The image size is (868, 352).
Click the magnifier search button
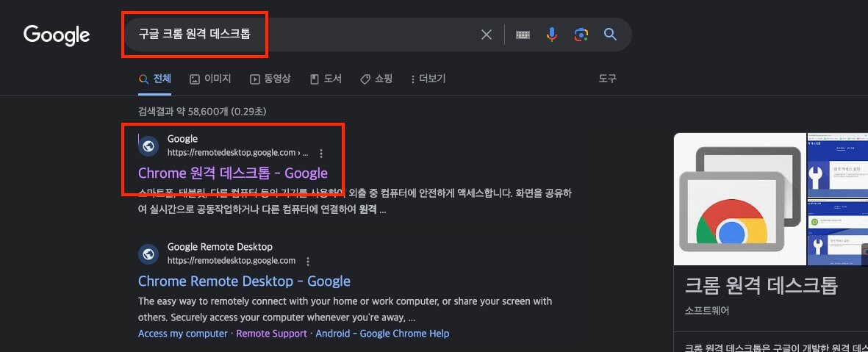pyautogui.click(x=610, y=35)
